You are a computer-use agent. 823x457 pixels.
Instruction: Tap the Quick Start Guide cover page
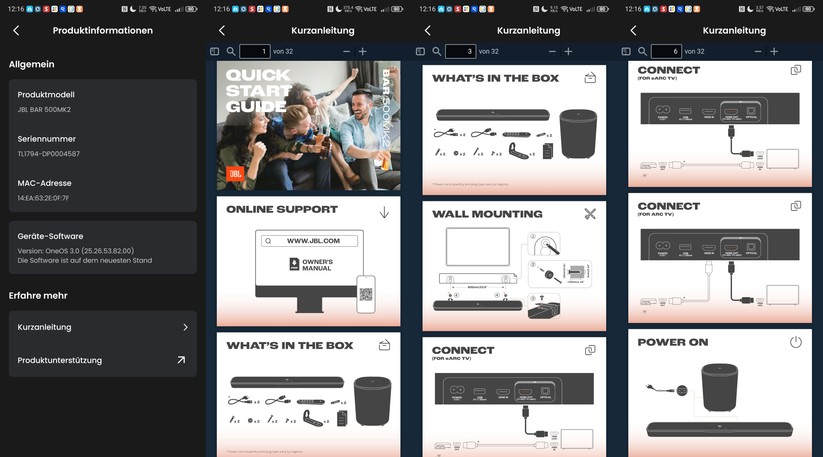pyautogui.click(x=308, y=125)
